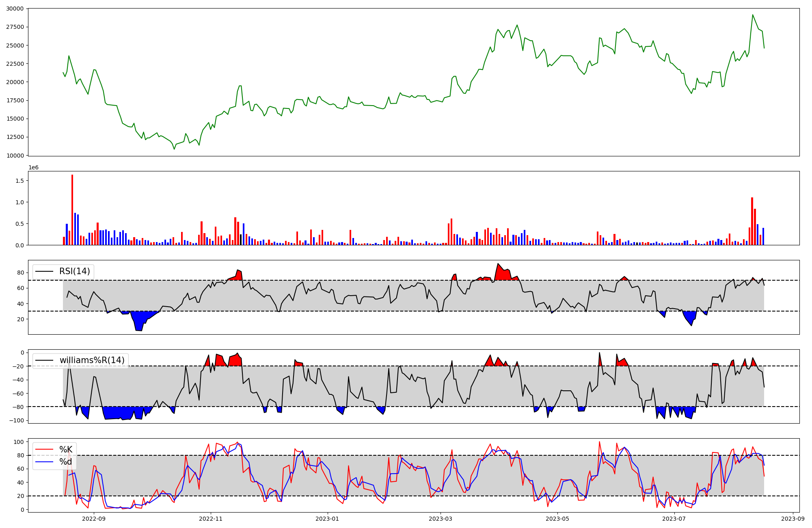Click the 2023-05 x-axis date label

click(x=557, y=519)
